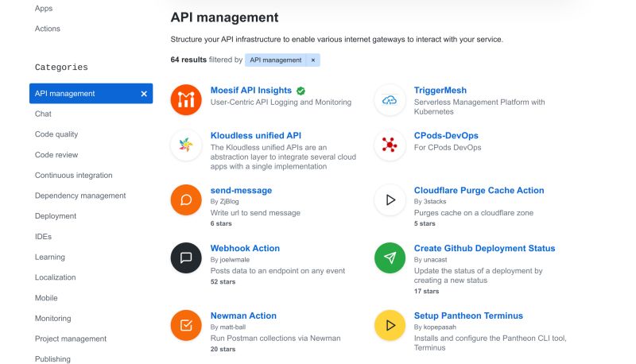Click the send-message orange chat bubble icon

point(186,199)
